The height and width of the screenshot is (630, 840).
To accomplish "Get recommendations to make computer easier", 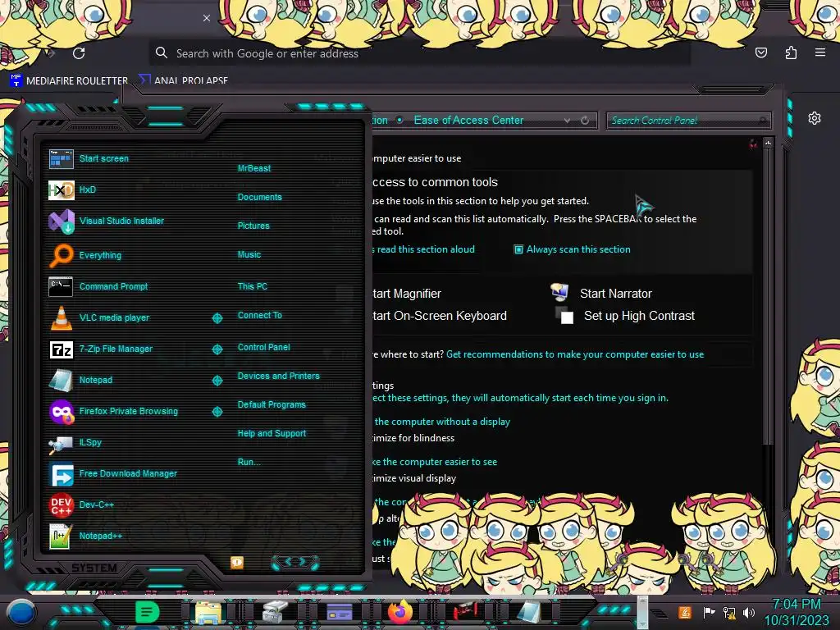I will (x=575, y=354).
